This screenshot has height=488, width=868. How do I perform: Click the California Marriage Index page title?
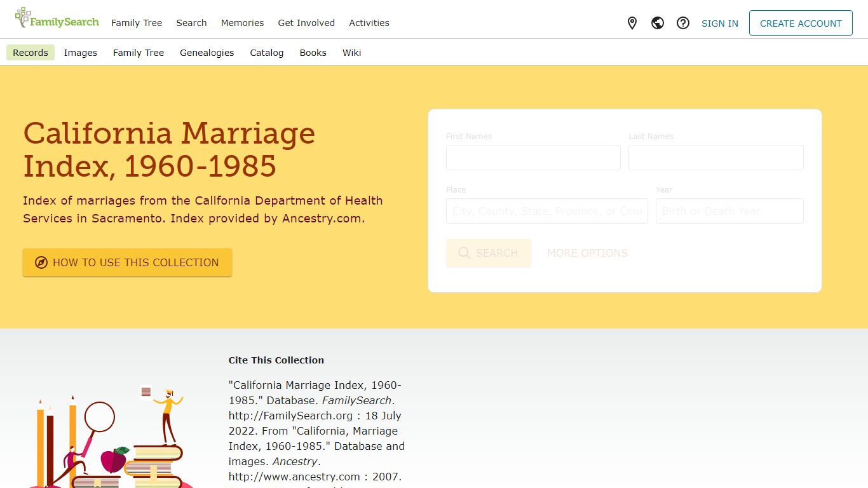[x=169, y=150]
